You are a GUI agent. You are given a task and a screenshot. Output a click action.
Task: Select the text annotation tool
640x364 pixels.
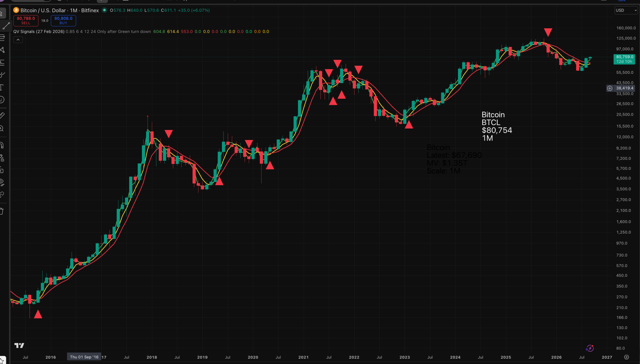[2, 87]
